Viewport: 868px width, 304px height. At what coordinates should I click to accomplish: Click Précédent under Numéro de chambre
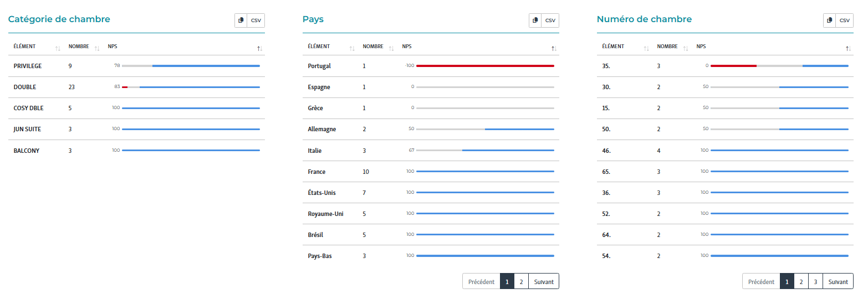761,281
